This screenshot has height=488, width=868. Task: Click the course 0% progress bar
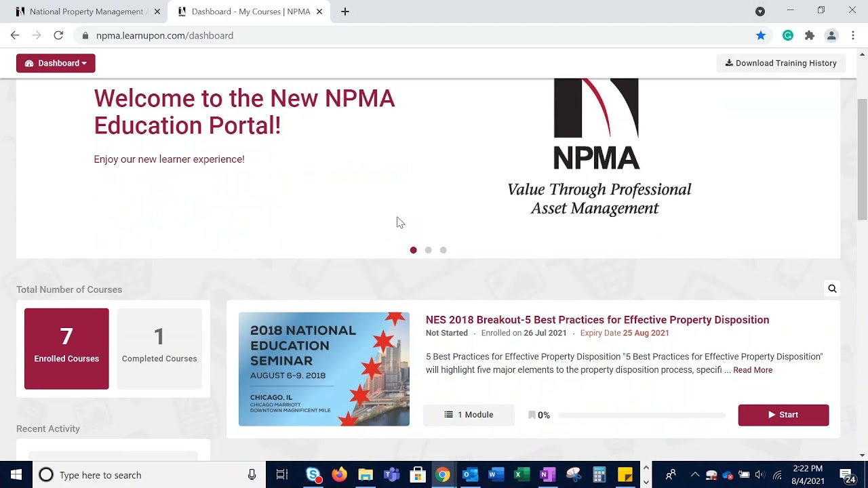coord(642,415)
